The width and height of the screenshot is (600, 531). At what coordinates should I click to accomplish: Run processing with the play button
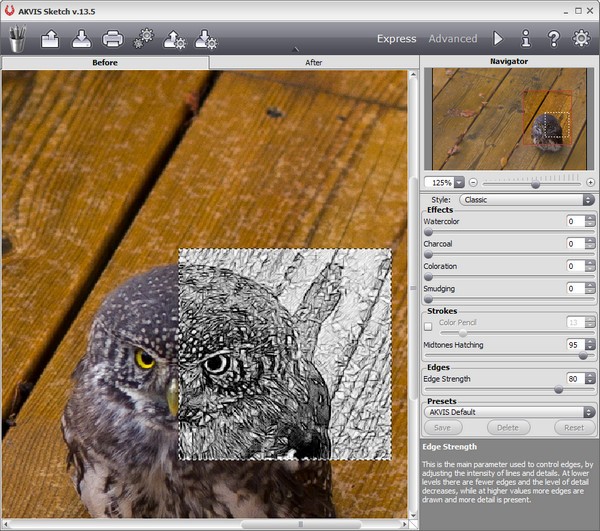[498, 39]
